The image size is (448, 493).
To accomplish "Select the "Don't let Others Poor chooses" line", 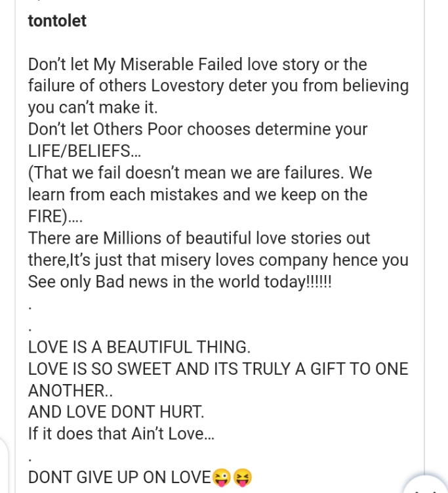I will click(197, 129).
